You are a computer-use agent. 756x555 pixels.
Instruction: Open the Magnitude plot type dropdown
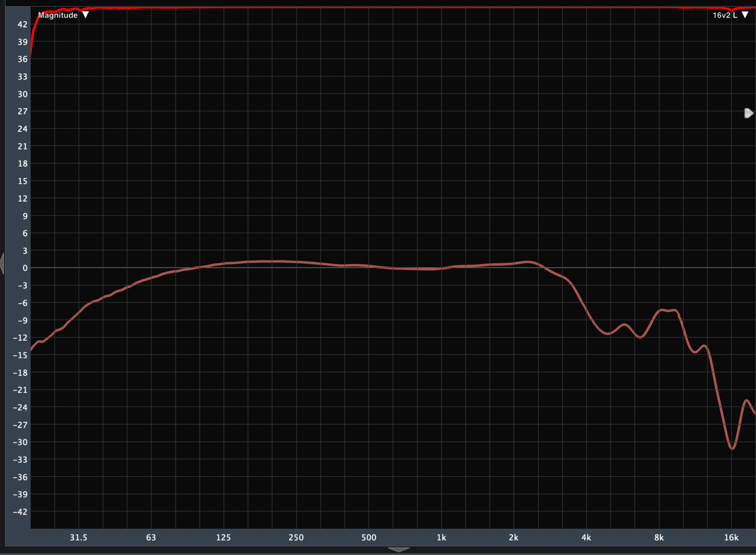pyautogui.click(x=58, y=15)
